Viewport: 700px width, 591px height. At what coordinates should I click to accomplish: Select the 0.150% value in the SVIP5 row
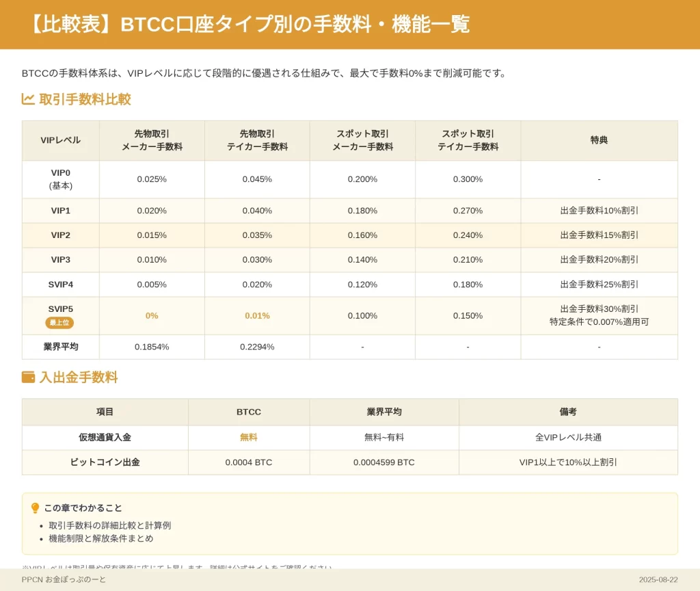click(x=468, y=315)
